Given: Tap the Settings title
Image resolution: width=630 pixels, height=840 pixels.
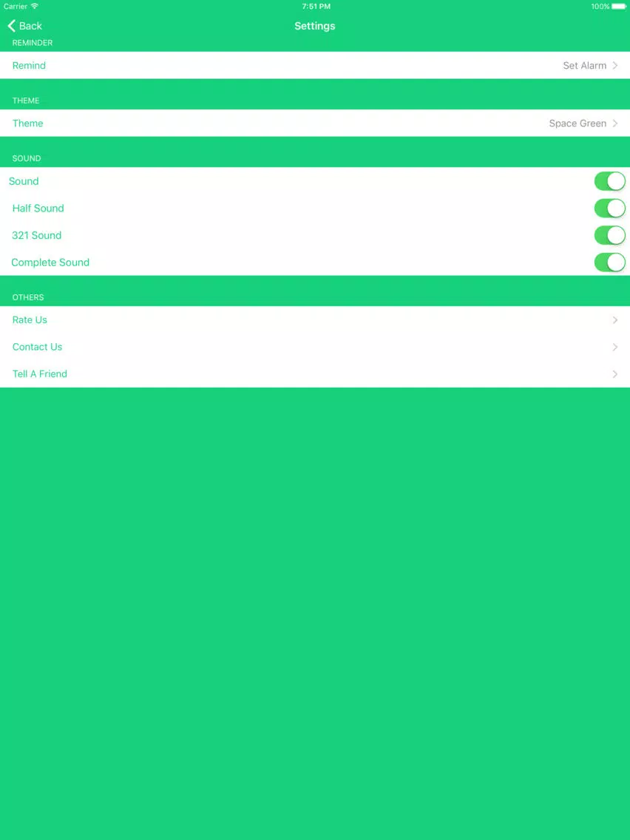Looking at the screenshot, I should coord(315,26).
